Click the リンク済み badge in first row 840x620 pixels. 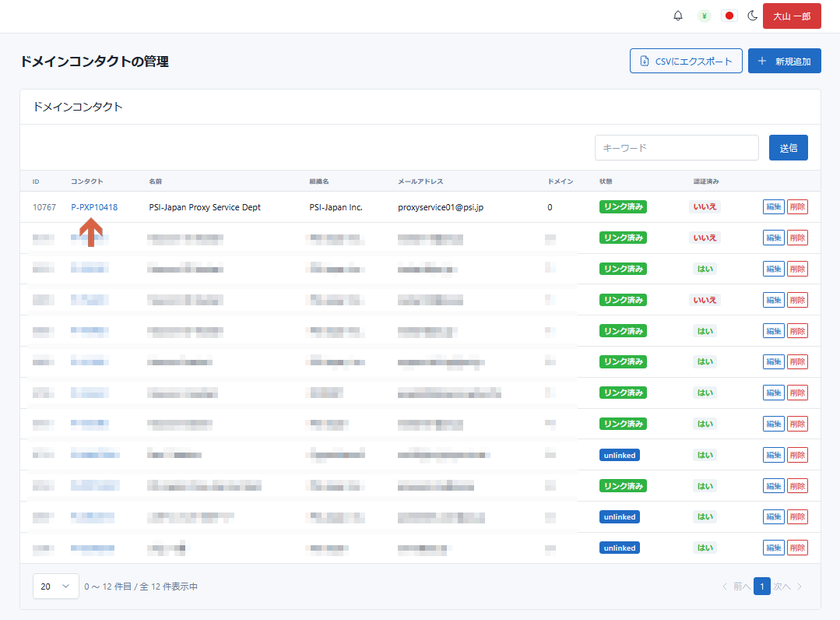(x=623, y=207)
